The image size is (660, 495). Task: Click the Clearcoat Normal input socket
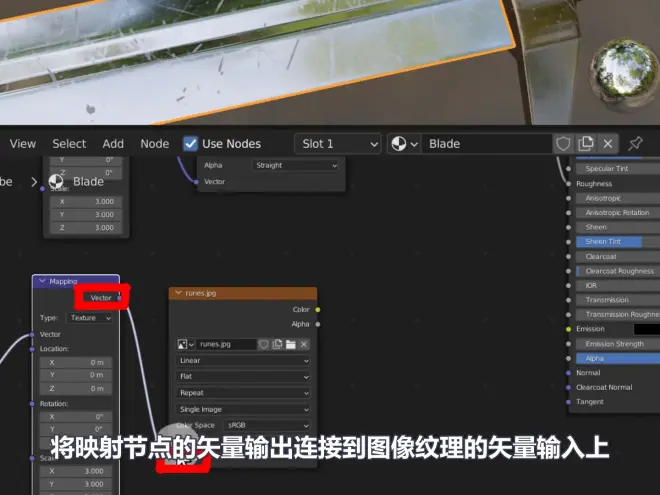[568, 388]
